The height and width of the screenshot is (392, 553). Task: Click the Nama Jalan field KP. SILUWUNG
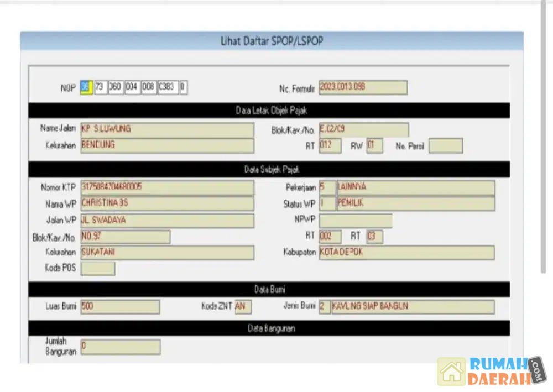click(x=167, y=130)
